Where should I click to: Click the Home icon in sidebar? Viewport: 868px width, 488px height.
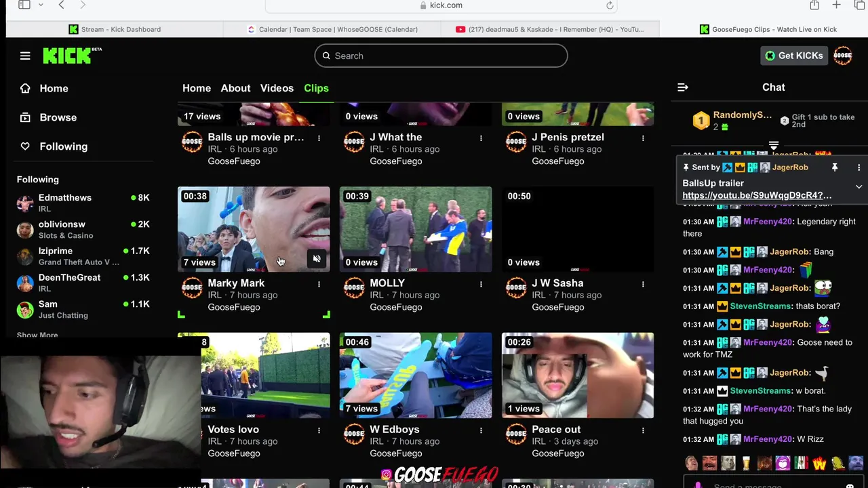(25, 88)
